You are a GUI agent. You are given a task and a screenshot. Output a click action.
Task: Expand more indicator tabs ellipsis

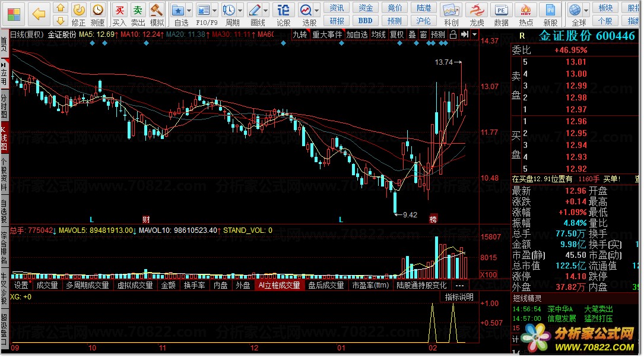pos(459,285)
